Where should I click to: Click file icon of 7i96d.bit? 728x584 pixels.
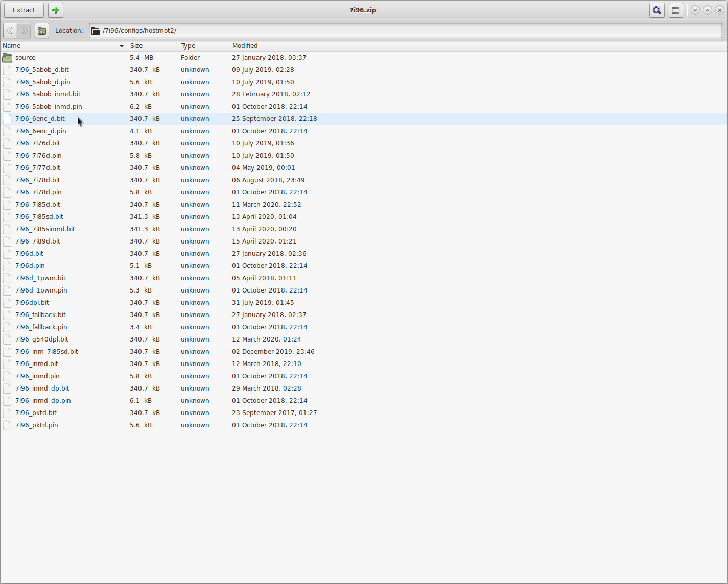click(x=7, y=254)
